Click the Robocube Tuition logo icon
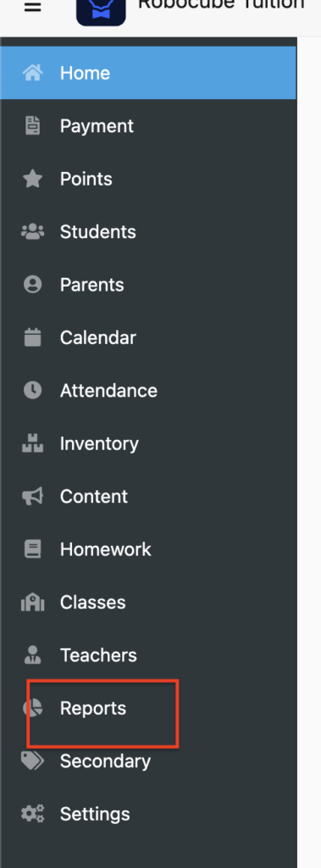Screen dimensions: 321x868 coord(101,12)
